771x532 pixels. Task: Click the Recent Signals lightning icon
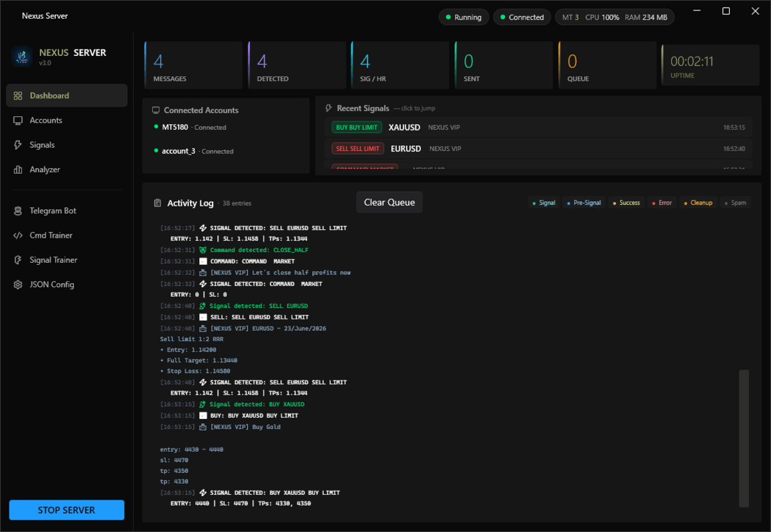329,108
